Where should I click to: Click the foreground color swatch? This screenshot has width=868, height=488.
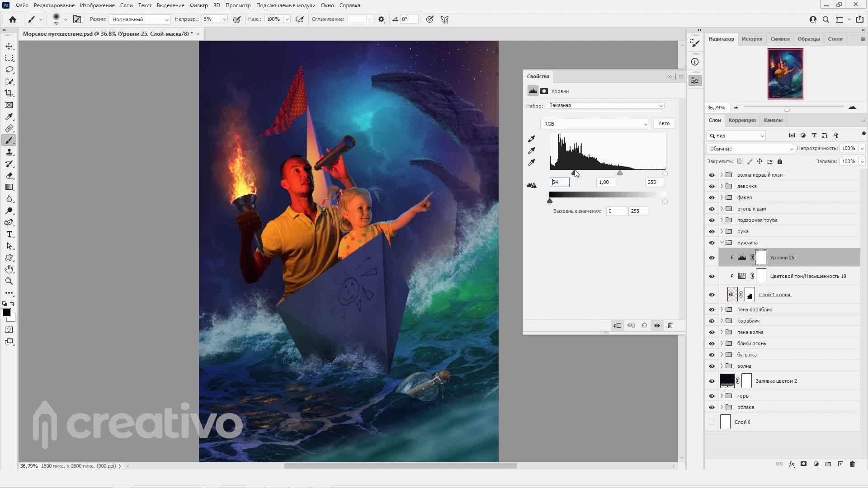pos(6,313)
